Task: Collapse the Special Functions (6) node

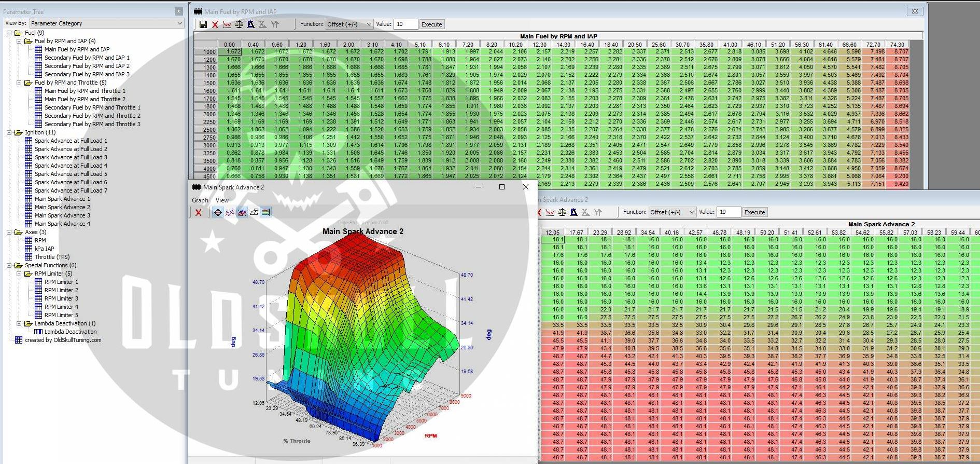Action: pos(9,265)
